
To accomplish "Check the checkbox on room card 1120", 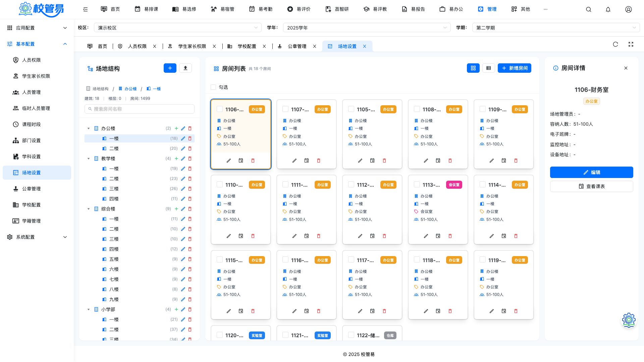I will (220, 335).
